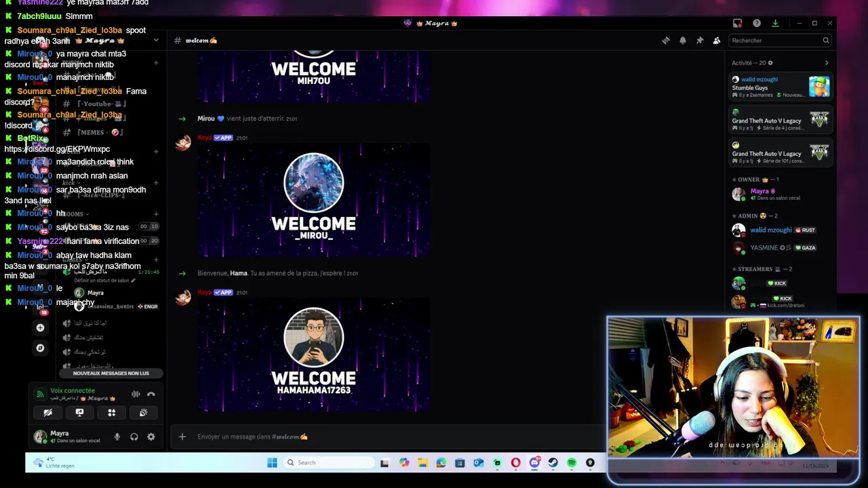868x488 pixels.
Task: Focus the Rechercher search field
Action: coord(780,41)
